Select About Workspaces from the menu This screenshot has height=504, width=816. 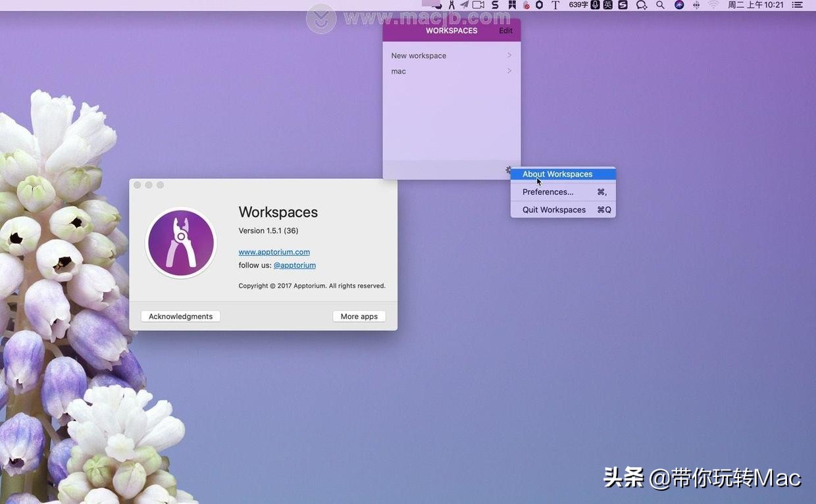[x=557, y=174]
